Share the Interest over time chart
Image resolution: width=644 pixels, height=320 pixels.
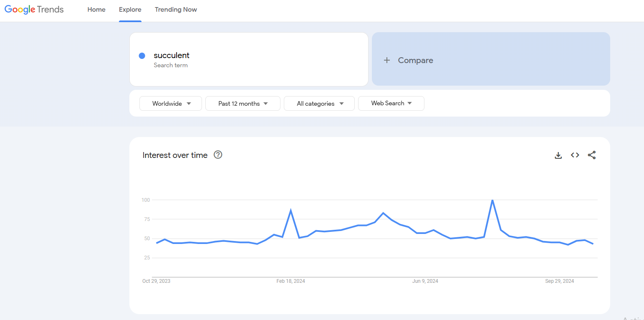[592, 155]
